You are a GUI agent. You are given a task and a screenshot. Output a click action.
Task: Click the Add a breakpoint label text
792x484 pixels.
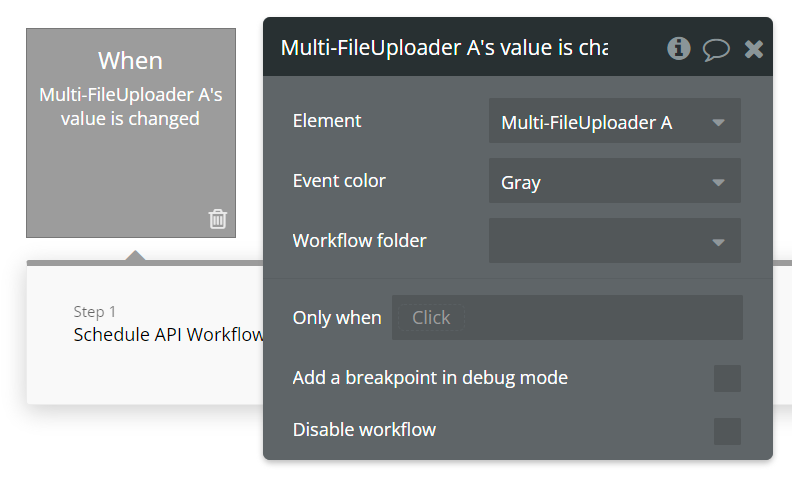(x=430, y=378)
